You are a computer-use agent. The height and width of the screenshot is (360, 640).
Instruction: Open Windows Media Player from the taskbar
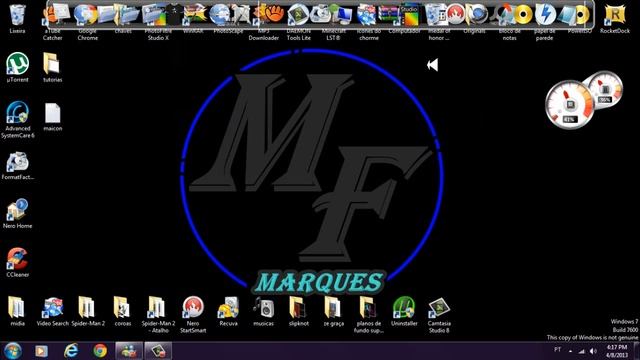41,351
